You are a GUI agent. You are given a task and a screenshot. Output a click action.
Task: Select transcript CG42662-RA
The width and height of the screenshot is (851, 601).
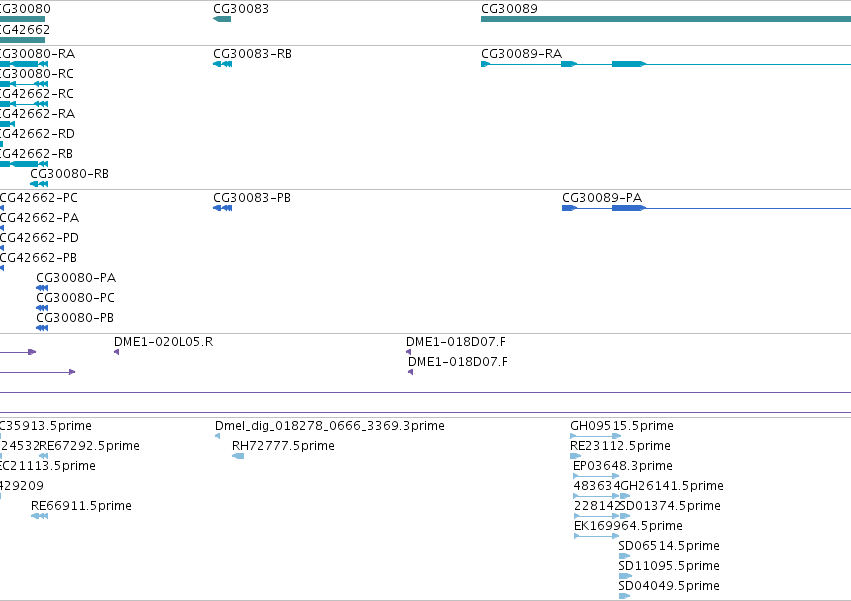coord(37,114)
